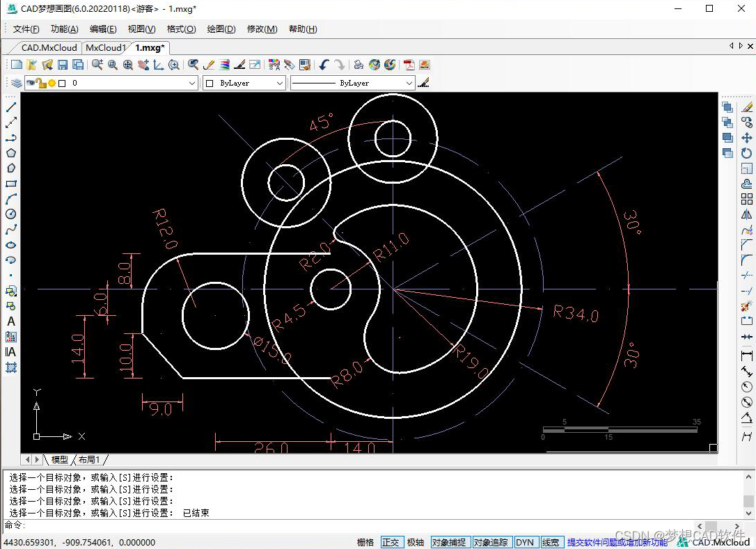Screen dimensions: 756x549
Task: Open the 功能(A) menu
Action: tap(65, 29)
